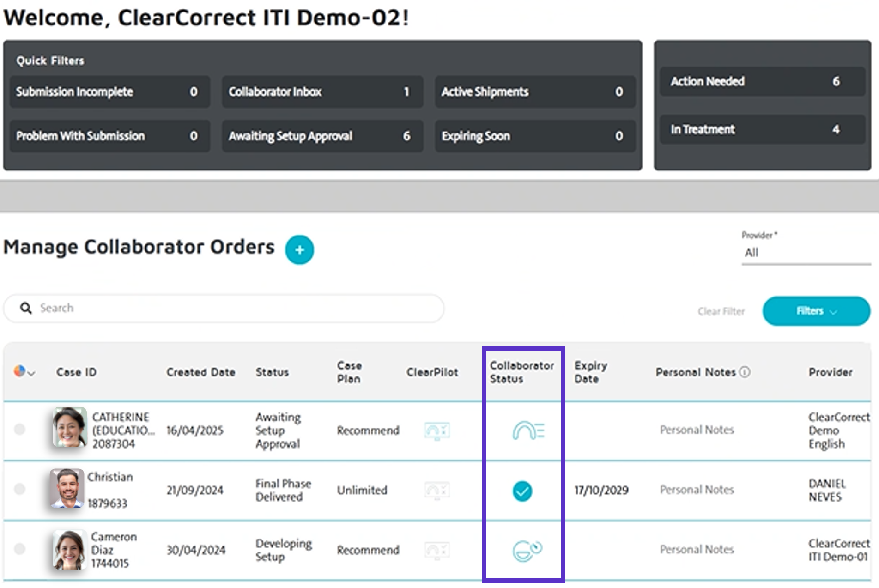Apply the Collaborator Inbox quick filter
Image resolution: width=879 pixels, height=588 pixels.
[x=322, y=92]
